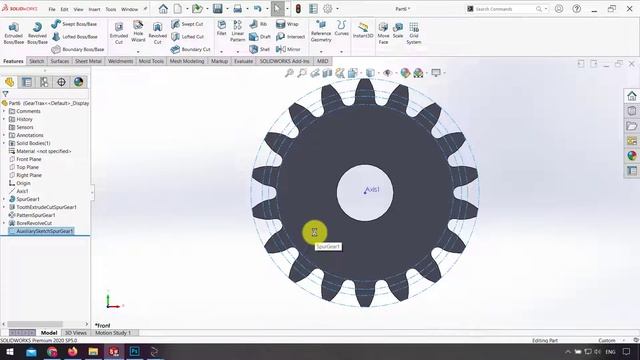This screenshot has height=360, width=640.
Task: Open the FeatureManager design tree tab
Action: [9, 82]
